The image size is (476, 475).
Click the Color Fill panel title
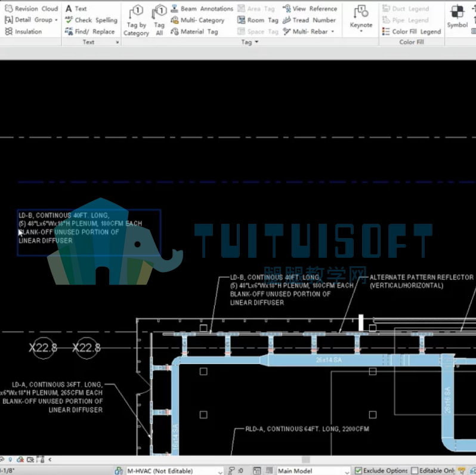(412, 42)
